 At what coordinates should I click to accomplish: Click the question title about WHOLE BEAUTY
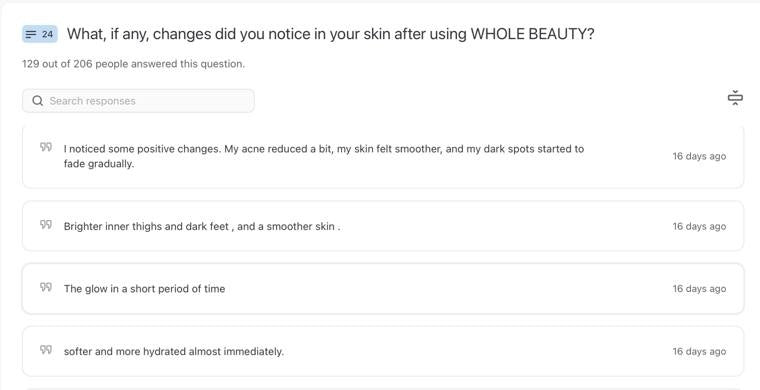(x=331, y=34)
